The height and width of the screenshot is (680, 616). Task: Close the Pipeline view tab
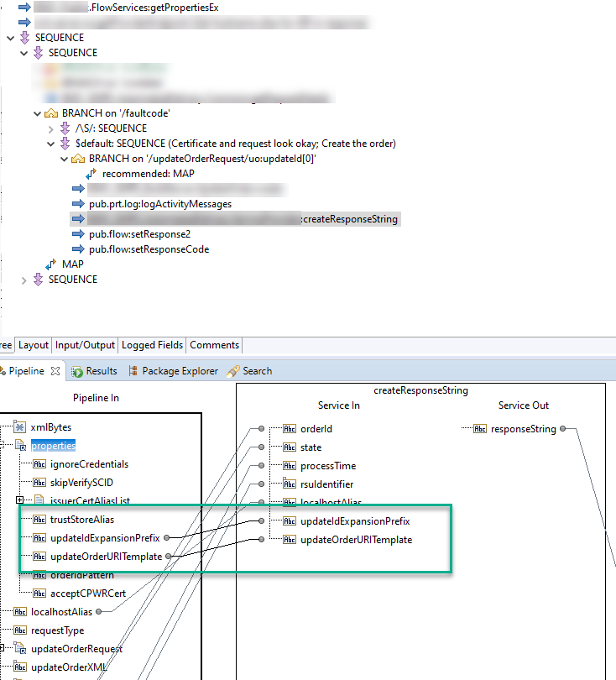pyautogui.click(x=55, y=371)
